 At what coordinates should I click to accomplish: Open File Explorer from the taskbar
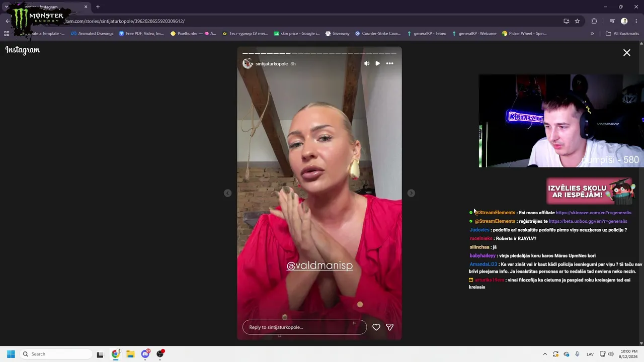[x=130, y=354]
